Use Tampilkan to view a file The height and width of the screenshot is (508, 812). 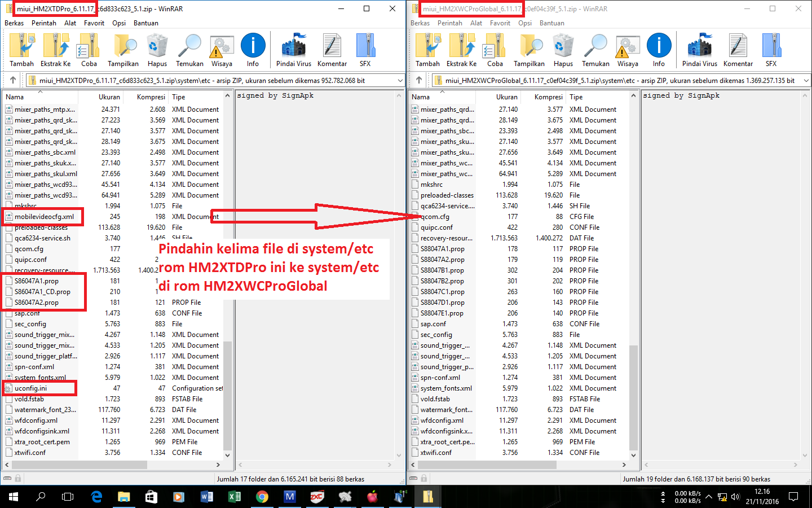click(x=122, y=49)
